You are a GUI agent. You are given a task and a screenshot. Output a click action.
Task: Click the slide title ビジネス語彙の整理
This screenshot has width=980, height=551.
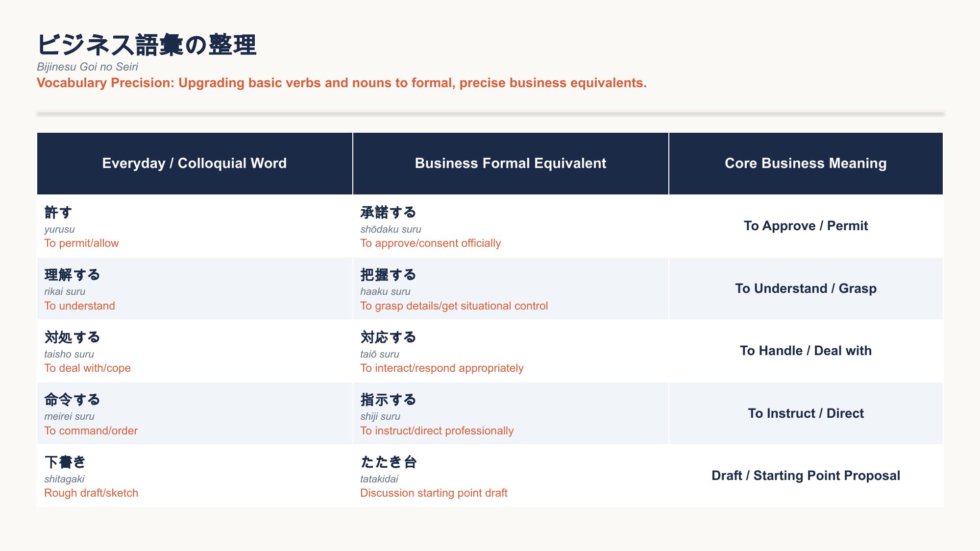(x=147, y=45)
